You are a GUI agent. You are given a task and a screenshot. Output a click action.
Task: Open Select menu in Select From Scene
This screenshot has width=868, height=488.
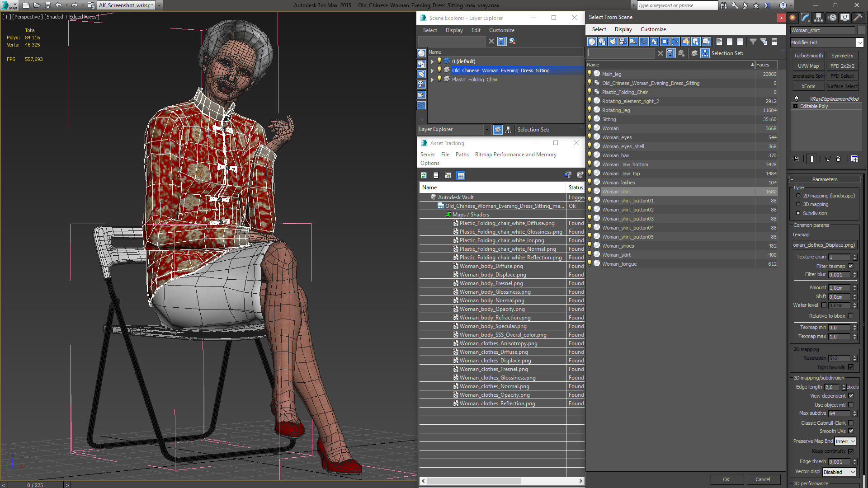click(599, 29)
